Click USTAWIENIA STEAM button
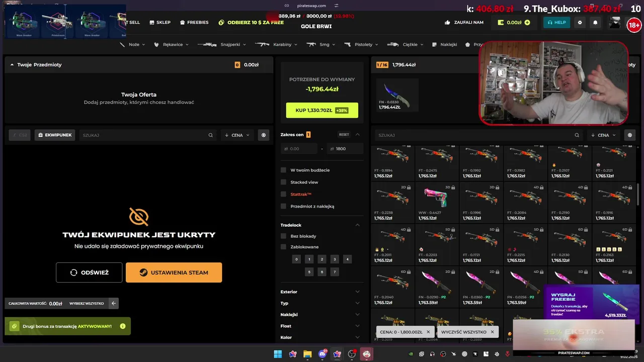The height and width of the screenshot is (362, 644). [x=174, y=273]
